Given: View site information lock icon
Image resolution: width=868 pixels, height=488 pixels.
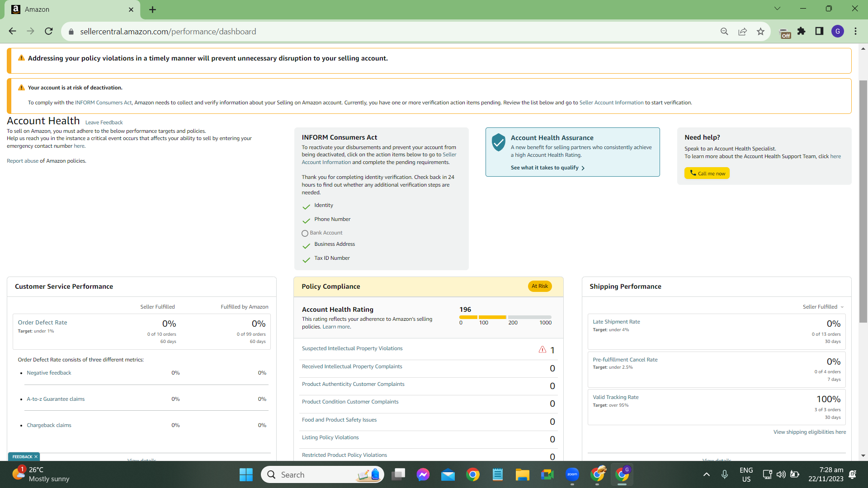Looking at the screenshot, I should point(71,32).
